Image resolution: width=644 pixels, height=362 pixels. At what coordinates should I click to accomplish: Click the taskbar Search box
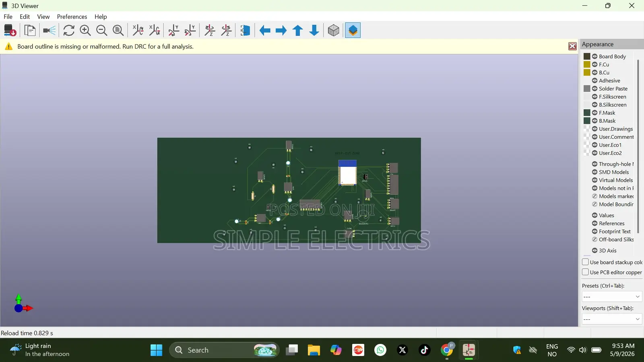[x=225, y=350]
